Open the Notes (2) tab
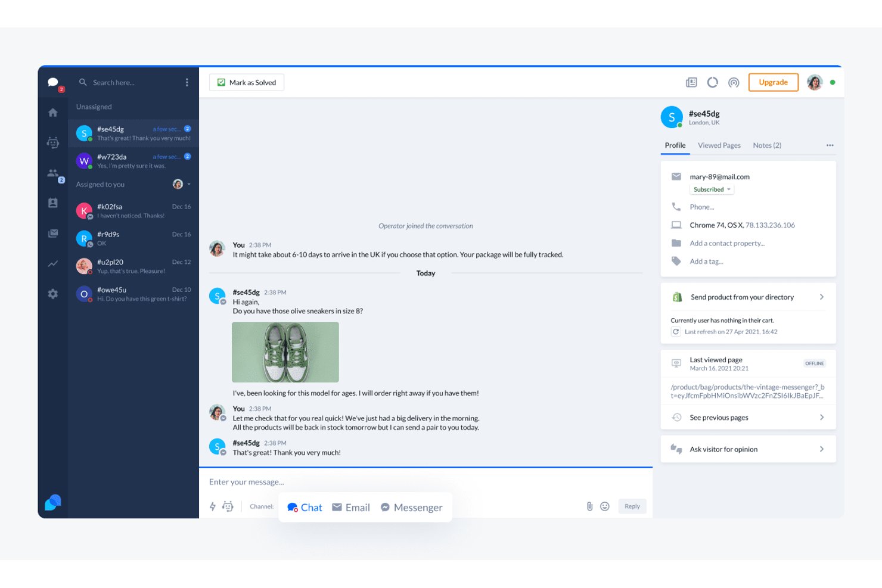Screen dimensions: 882x588 tap(767, 145)
